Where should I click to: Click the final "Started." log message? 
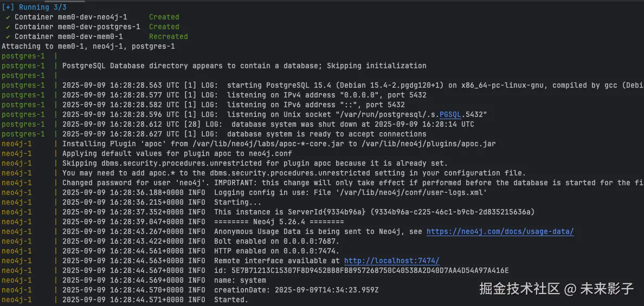click(231, 300)
